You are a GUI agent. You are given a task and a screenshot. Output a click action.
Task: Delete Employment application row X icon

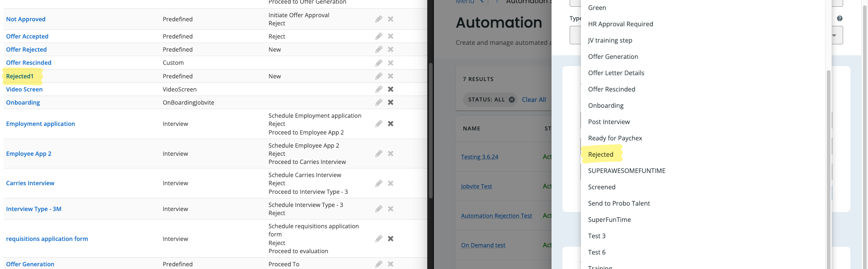coord(391,124)
